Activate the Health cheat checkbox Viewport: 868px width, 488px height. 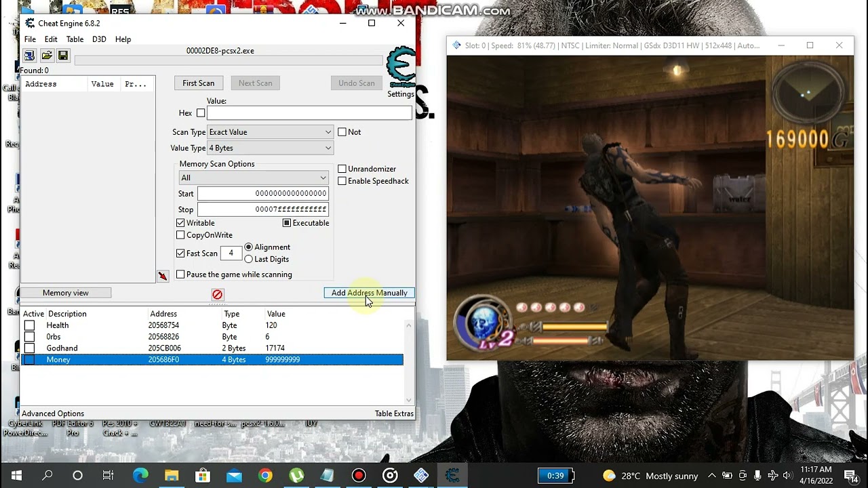29,325
